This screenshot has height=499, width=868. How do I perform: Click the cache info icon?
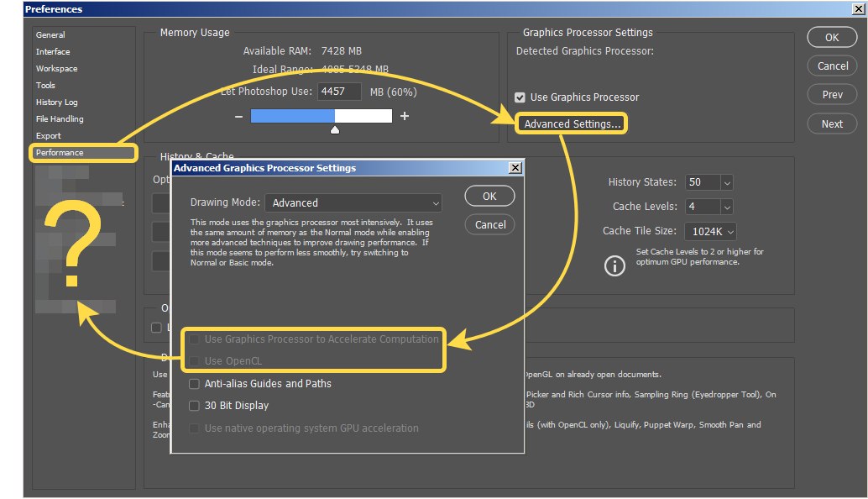click(615, 265)
